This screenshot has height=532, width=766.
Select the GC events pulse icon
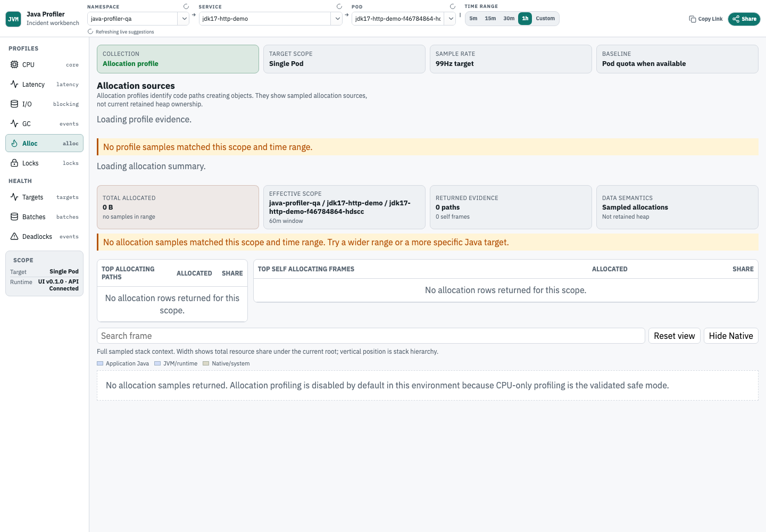(x=14, y=123)
